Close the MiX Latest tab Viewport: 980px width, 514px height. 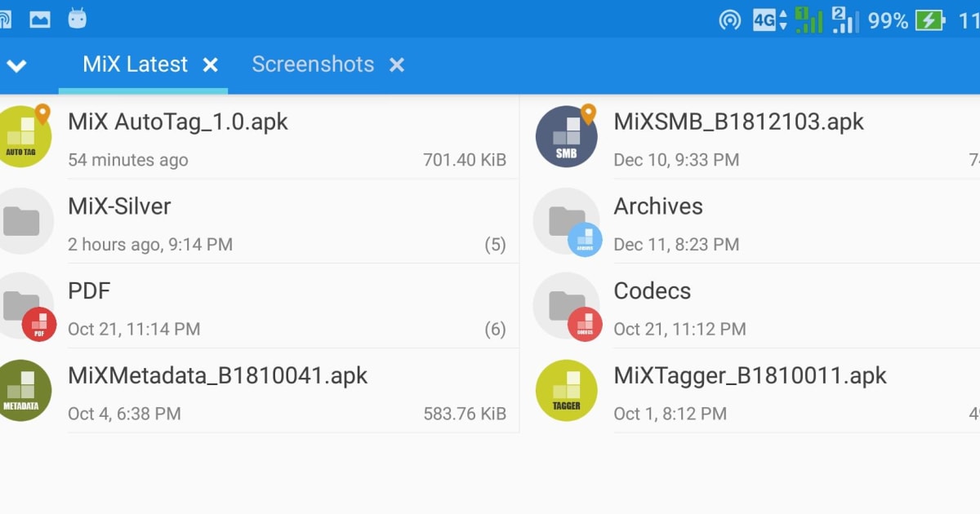coord(211,64)
